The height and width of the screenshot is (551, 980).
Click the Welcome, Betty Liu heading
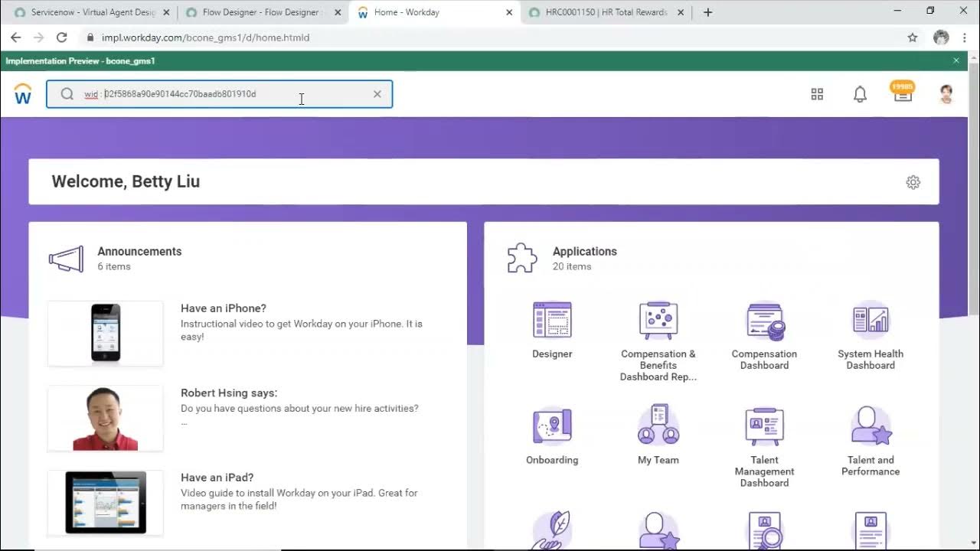click(126, 181)
